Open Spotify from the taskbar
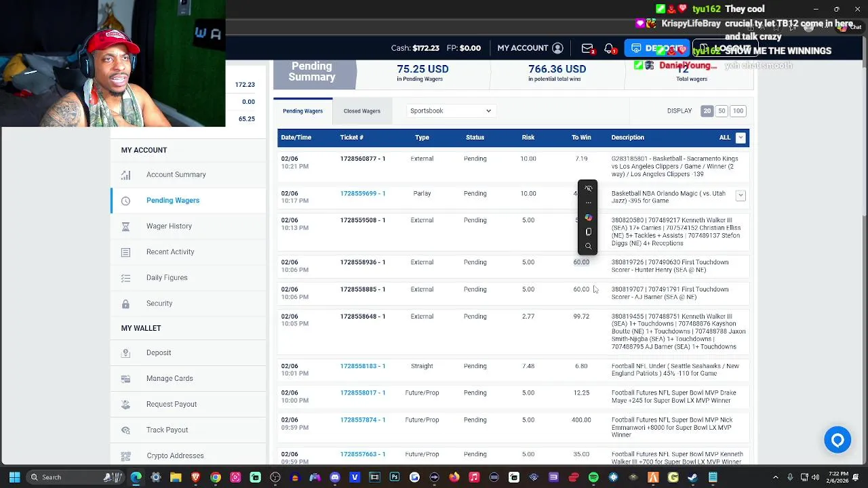Viewport: 868px width, 488px height. [x=593, y=477]
